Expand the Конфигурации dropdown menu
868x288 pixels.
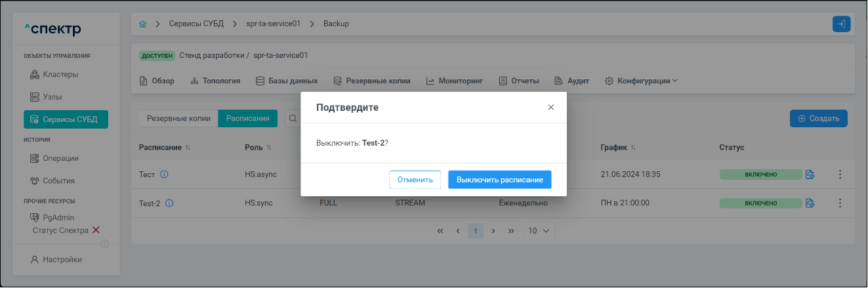[x=640, y=81]
